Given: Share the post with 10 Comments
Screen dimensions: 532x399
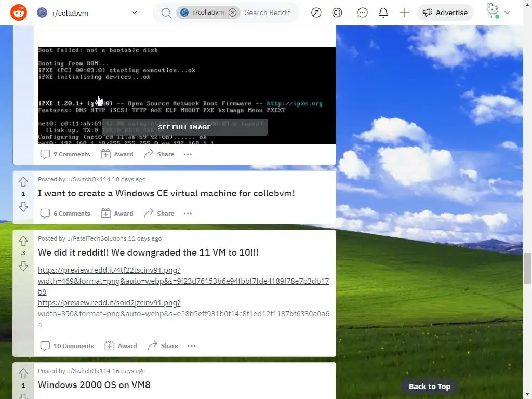Looking at the screenshot, I should click(x=163, y=345).
